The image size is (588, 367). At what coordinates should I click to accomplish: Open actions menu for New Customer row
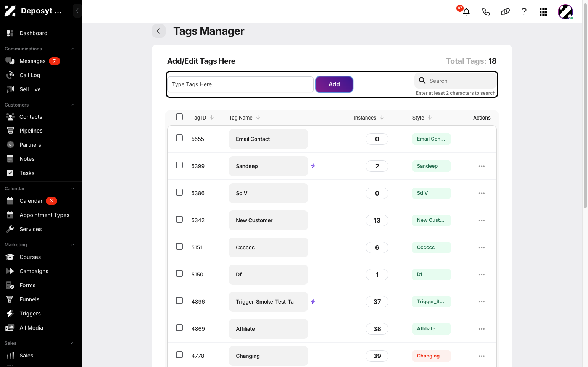[x=482, y=220]
